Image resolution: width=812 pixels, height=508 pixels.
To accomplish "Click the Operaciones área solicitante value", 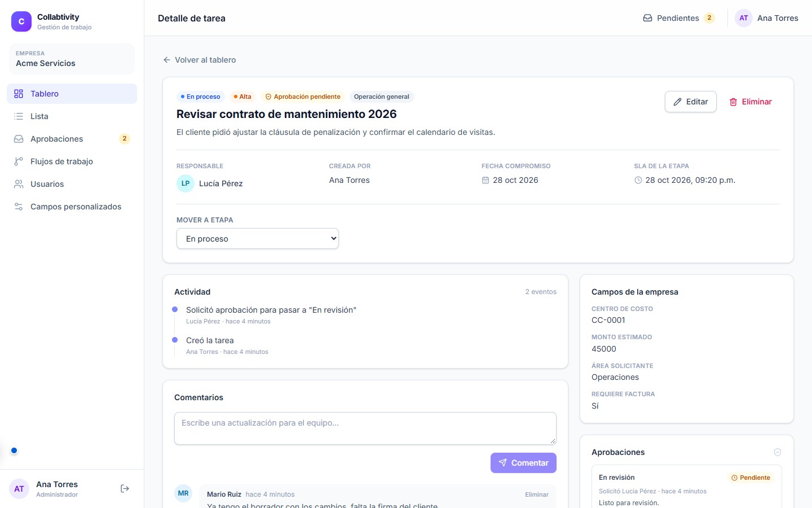I will point(615,377).
